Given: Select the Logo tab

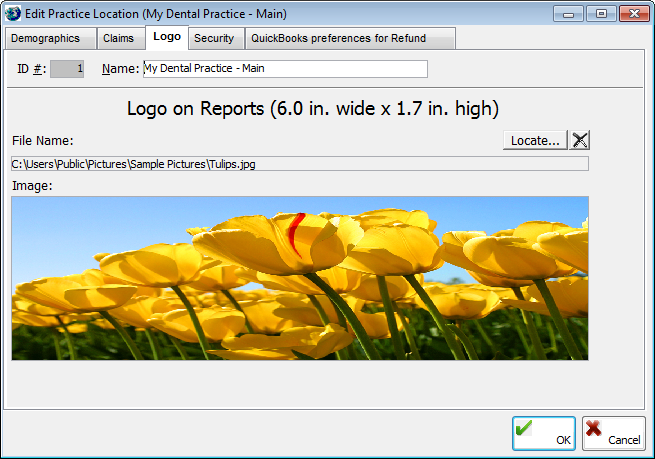Looking at the screenshot, I should pos(167,38).
